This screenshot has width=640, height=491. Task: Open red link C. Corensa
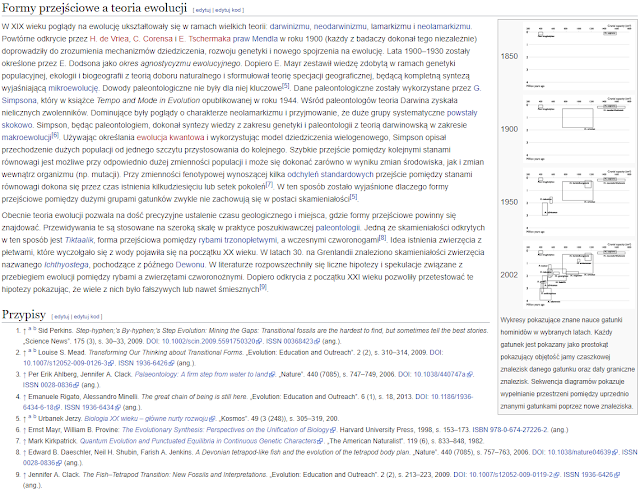[153, 39]
